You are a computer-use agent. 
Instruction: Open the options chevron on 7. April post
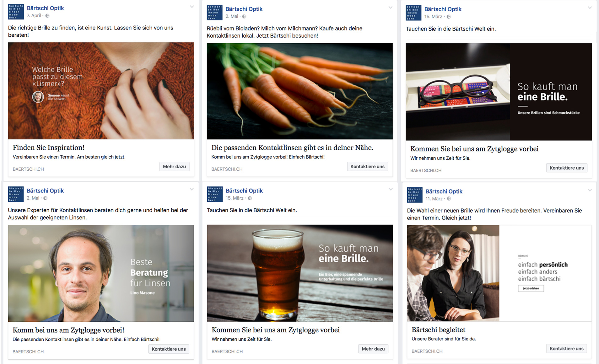192,7
